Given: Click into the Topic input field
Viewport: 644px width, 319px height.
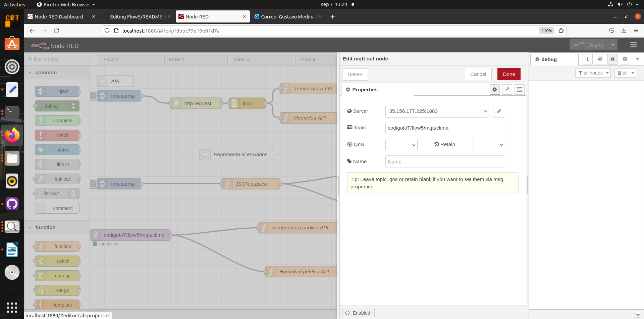Looking at the screenshot, I should pyautogui.click(x=445, y=128).
